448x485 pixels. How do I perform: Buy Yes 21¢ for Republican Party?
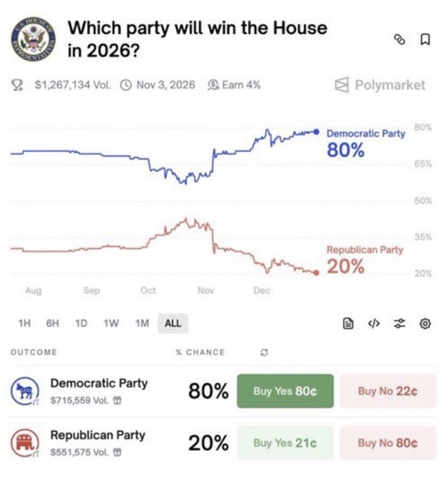[285, 443]
